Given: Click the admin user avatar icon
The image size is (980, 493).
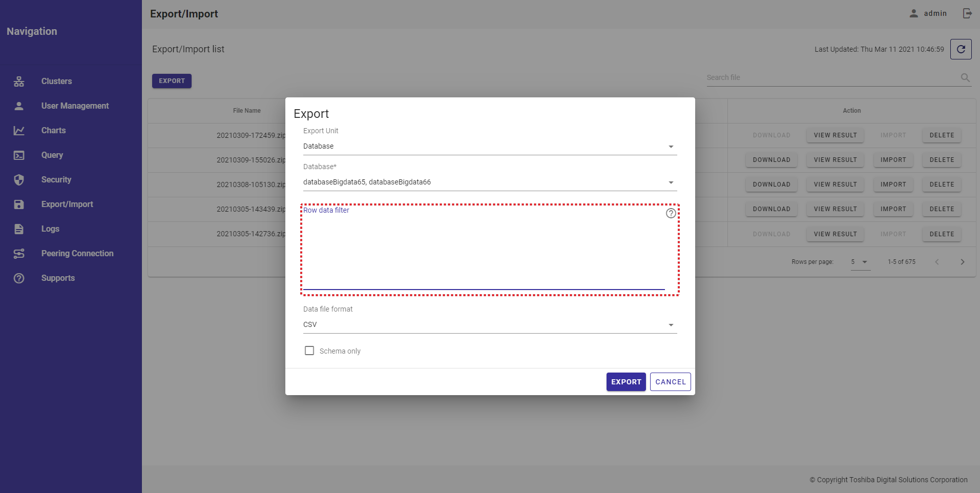Looking at the screenshot, I should (914, 13).
